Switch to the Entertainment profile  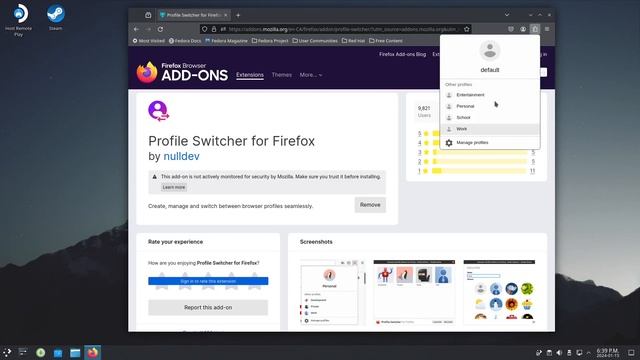(x=490, y=95)
